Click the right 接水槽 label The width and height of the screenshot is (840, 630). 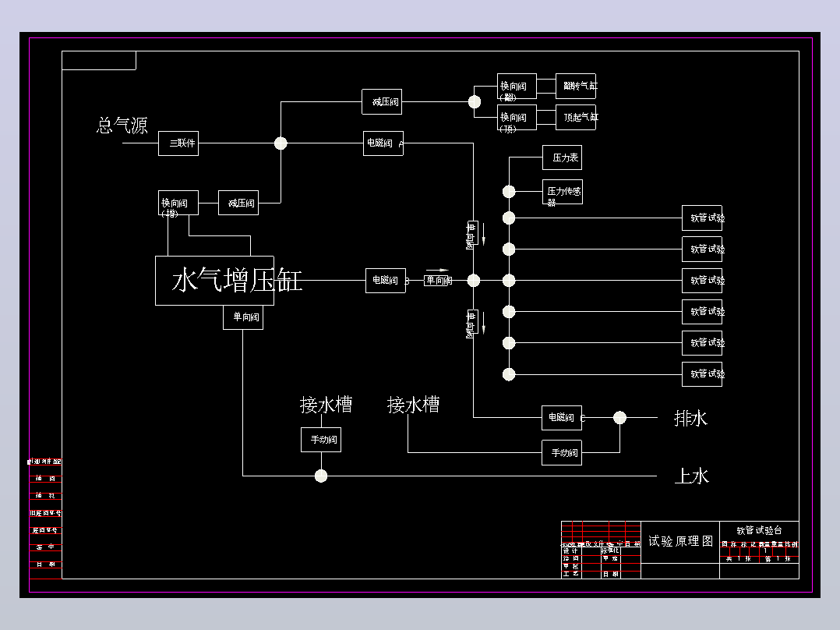[414, 405]
